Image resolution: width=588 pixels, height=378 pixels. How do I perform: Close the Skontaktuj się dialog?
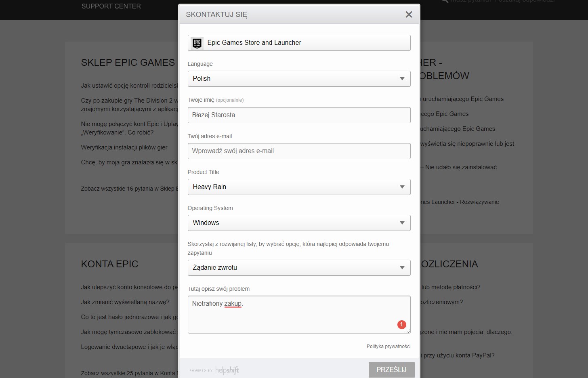pyautogui.click(x=409, y=15)
